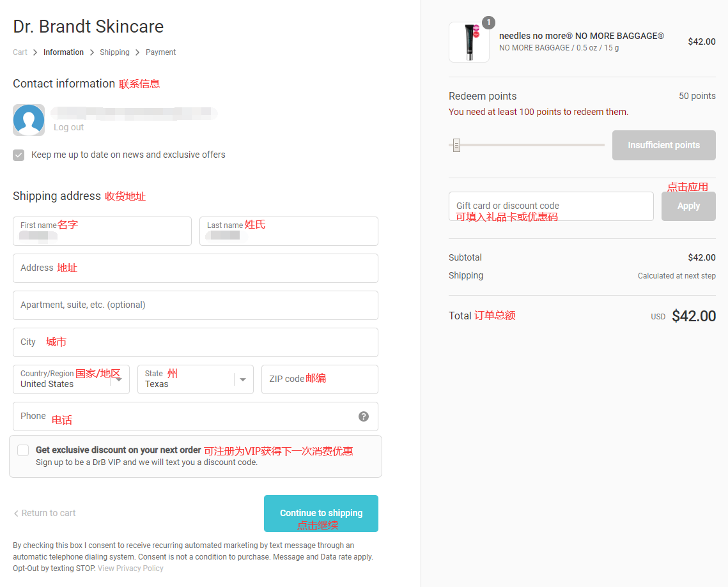Click the quantity badge on product image
The width and height of the screenshot is (728, 587).
[x=488, y=23]
